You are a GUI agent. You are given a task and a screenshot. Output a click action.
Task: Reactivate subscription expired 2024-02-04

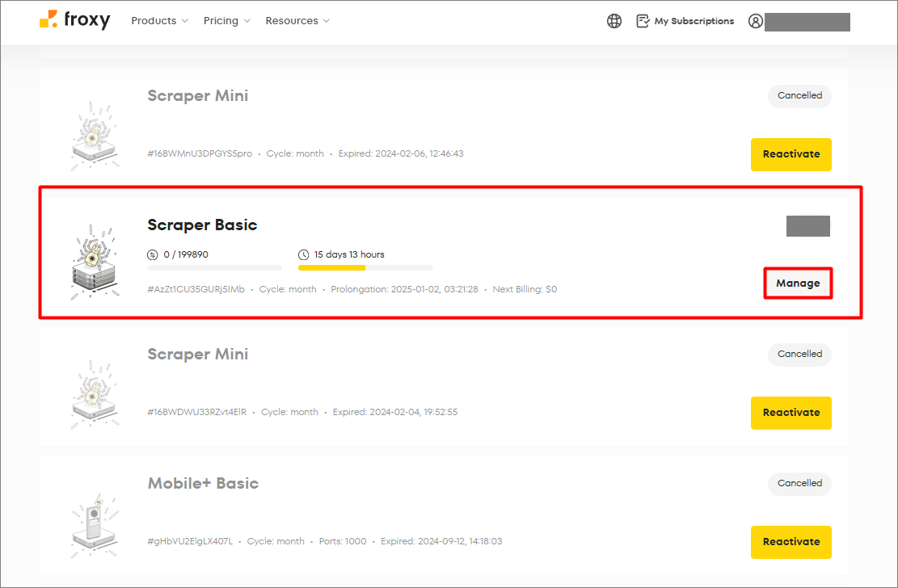(791, 413)
